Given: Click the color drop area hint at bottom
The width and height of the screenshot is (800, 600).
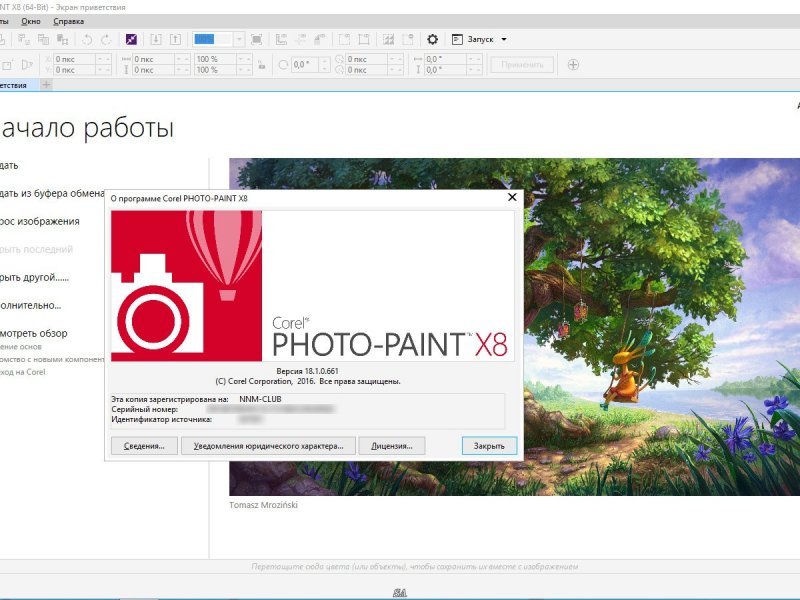Looking at the screenshot, I should click(x=415, y=566).
